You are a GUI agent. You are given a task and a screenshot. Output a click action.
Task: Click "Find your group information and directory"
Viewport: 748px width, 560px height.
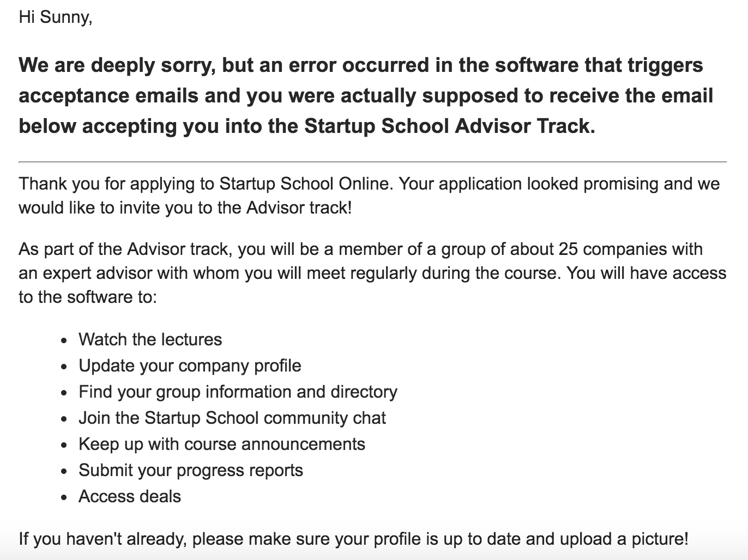tap(238, 392)
